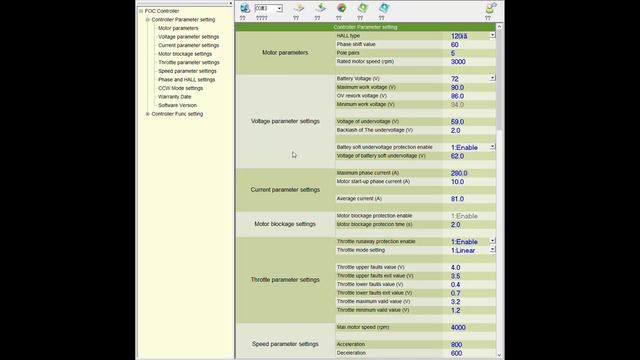
Task: Click Throttle maximum valid value 3.2
Action: [469, 302]
